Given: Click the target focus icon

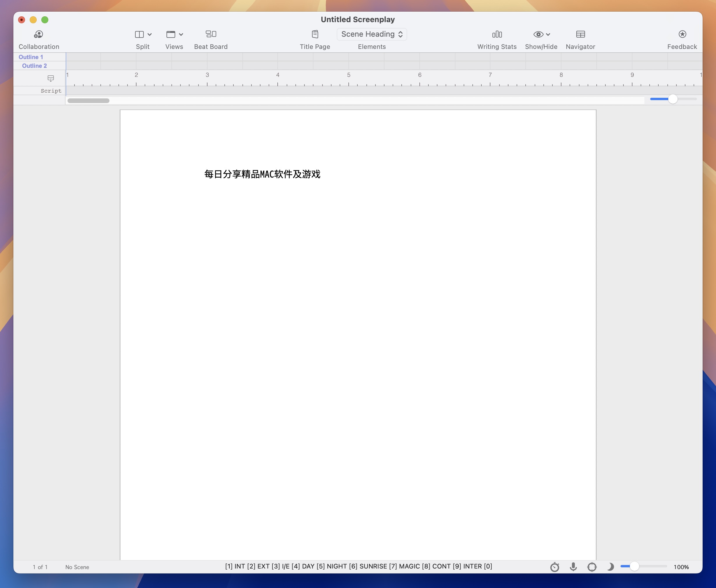Looking at the screenshot, I should (x=592, y=567).
